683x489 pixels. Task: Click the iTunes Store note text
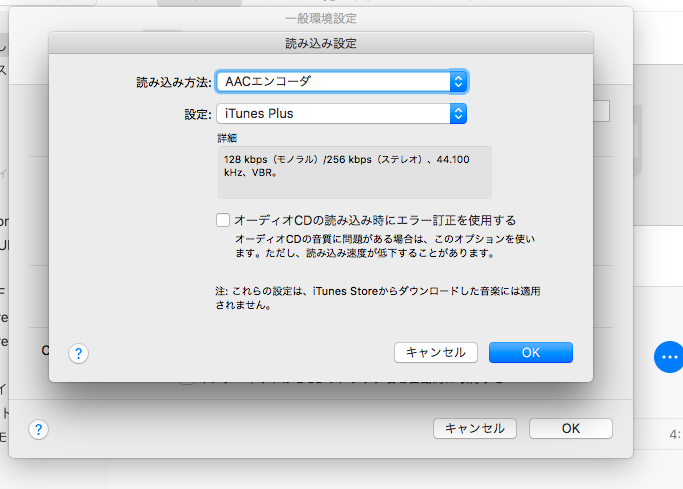click(x=378, y=298)
